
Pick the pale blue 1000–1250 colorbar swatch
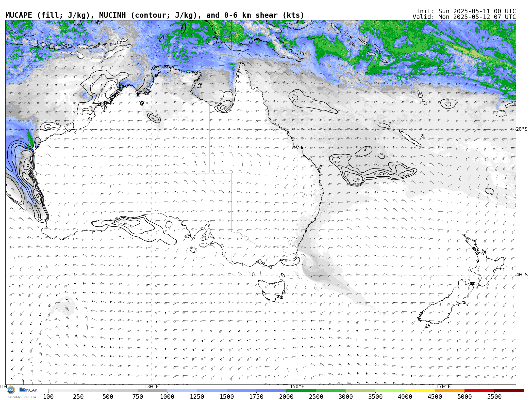pyautogui.click(x=182, y=391)
